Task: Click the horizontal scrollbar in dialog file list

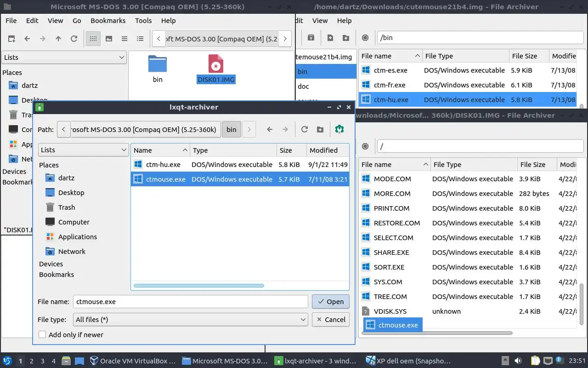Action: pos(199,286)
